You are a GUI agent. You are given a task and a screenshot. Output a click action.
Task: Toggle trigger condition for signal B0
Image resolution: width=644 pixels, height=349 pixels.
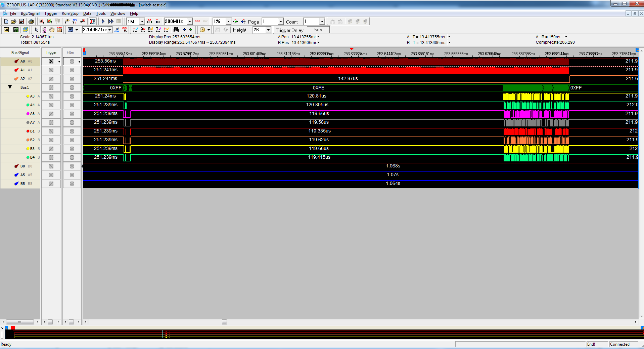click(x=51, y=166)
